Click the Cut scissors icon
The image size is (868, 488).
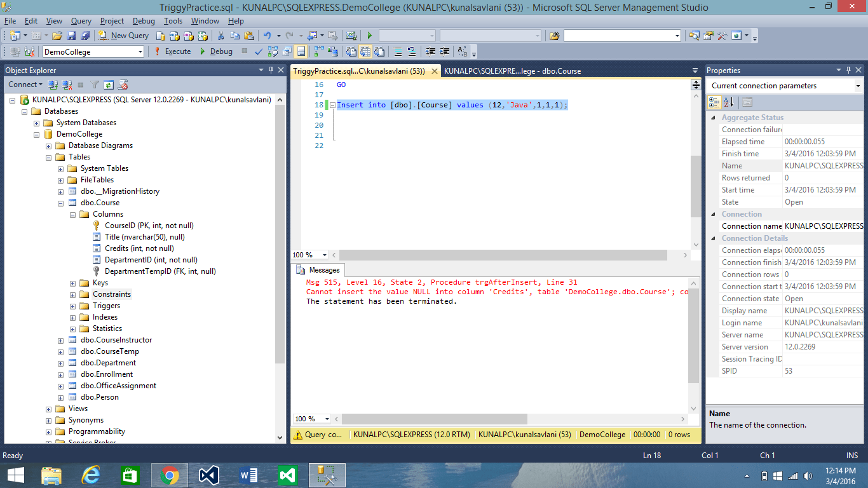coord(220,36)
